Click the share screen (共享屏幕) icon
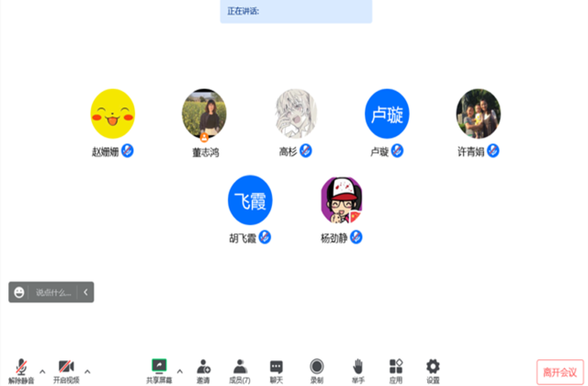This screenshot has height=386, width=588. tap(159, 366)
